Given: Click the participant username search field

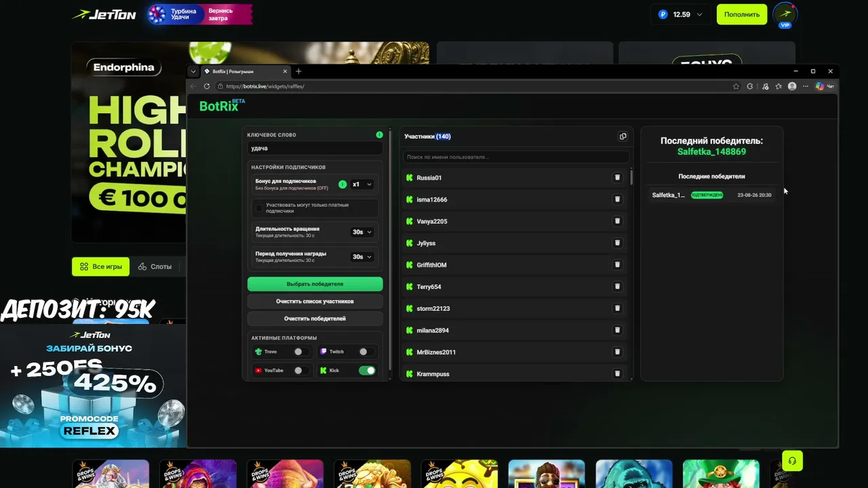Looking at the screenshot, I should point(516,157).
